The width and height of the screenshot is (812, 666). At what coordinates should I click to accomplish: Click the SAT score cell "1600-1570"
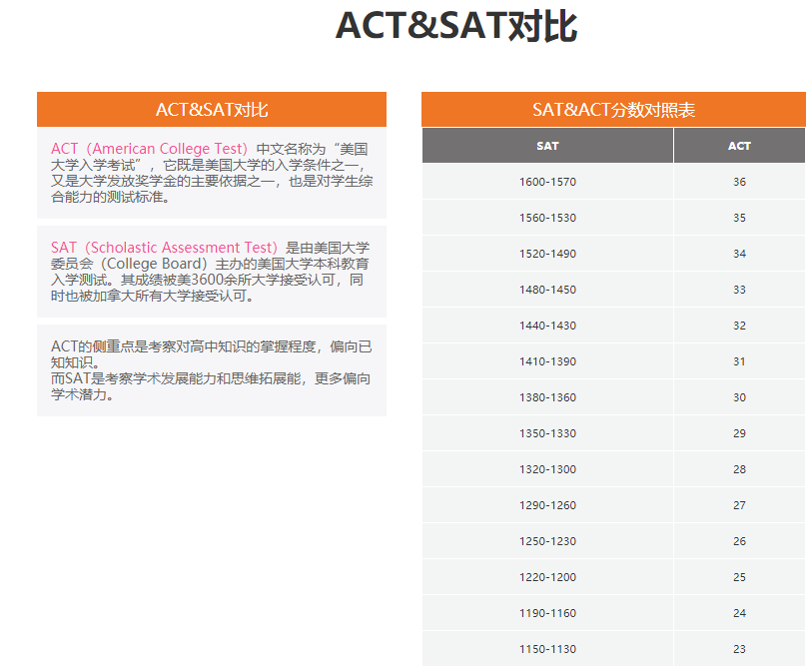pos(547,182)
